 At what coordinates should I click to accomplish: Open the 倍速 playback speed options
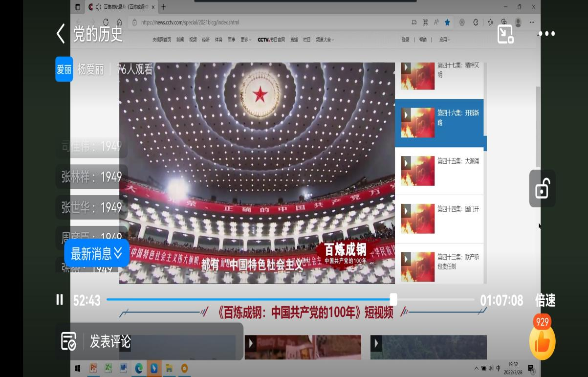(545, 300)
